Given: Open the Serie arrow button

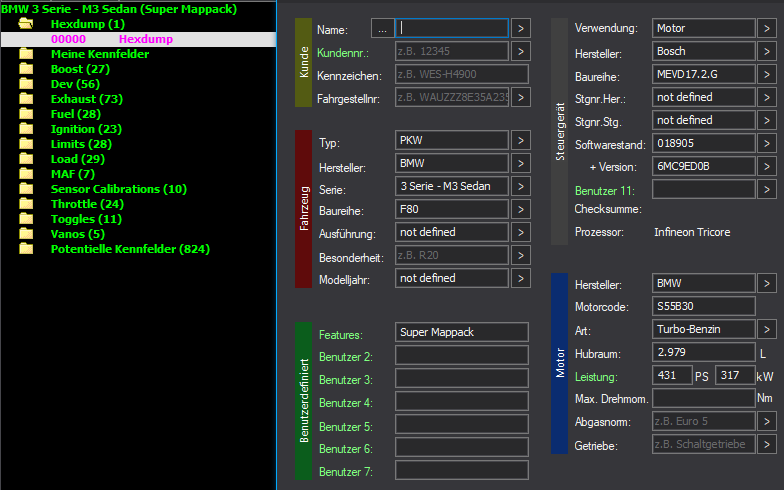Looking at the screenshot, I should pyautogui.click(x=520, y=186).
